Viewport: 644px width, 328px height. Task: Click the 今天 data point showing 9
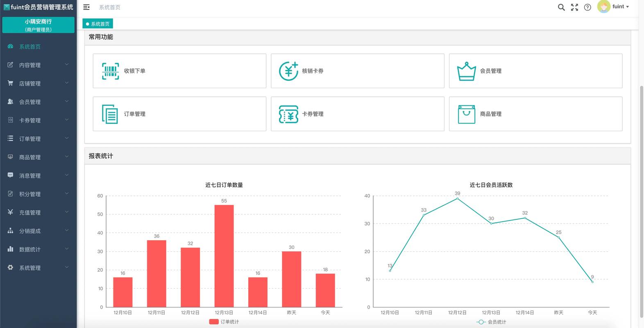coord(592,282)
